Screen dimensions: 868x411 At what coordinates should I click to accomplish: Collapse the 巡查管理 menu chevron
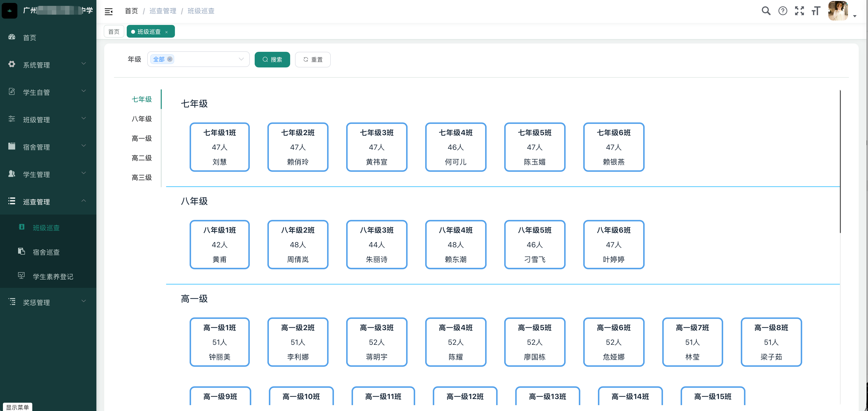coord(84,201)
